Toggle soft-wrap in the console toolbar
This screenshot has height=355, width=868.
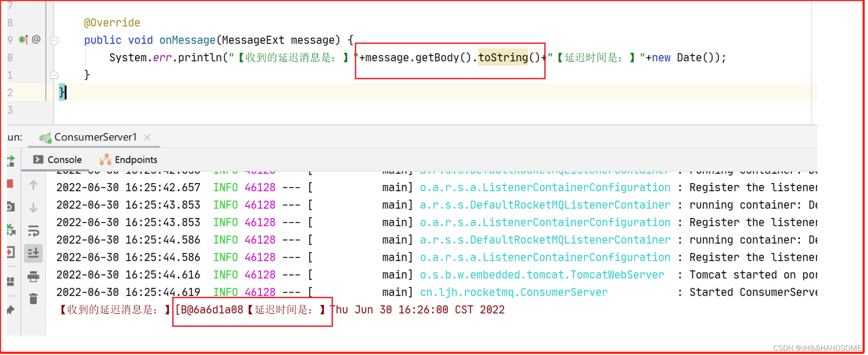34,231
